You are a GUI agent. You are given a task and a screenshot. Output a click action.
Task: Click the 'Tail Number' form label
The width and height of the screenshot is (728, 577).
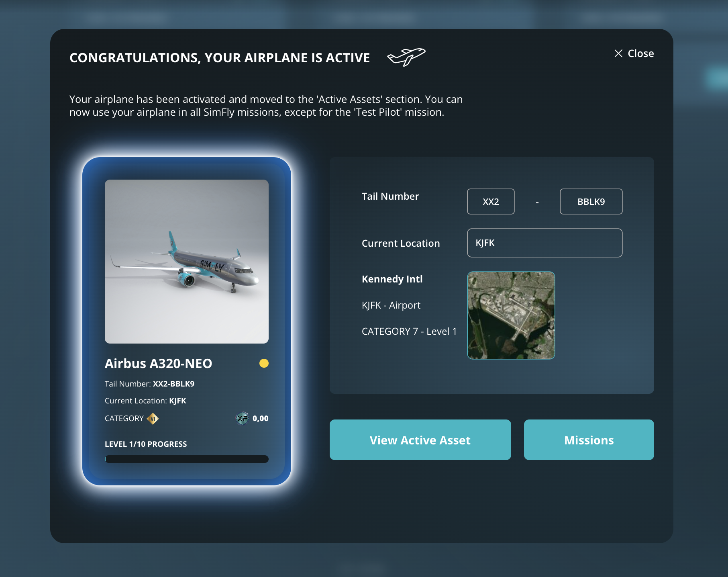(x=390, y=196)
